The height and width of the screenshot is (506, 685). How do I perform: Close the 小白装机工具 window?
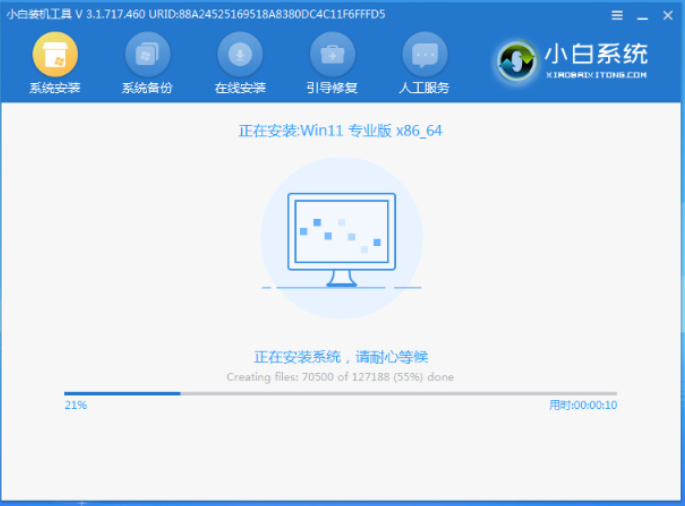[x=668, y=15]
